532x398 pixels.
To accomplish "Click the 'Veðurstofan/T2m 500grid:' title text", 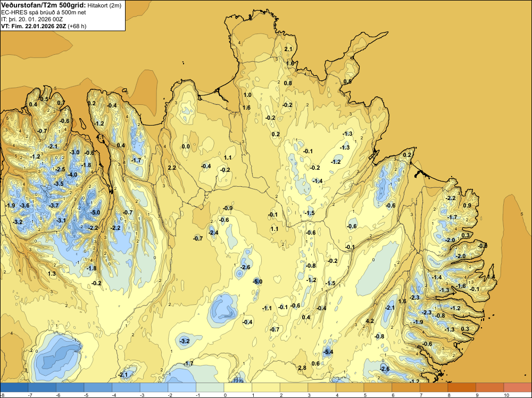I will click(44, 5).
